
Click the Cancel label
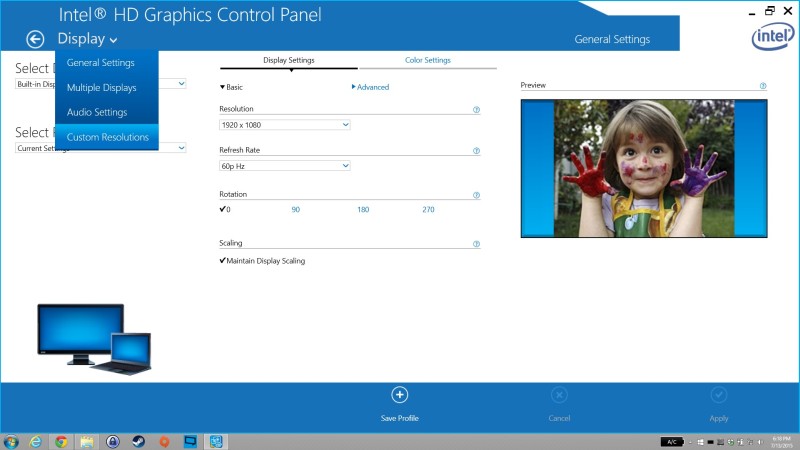coord(559,418)
